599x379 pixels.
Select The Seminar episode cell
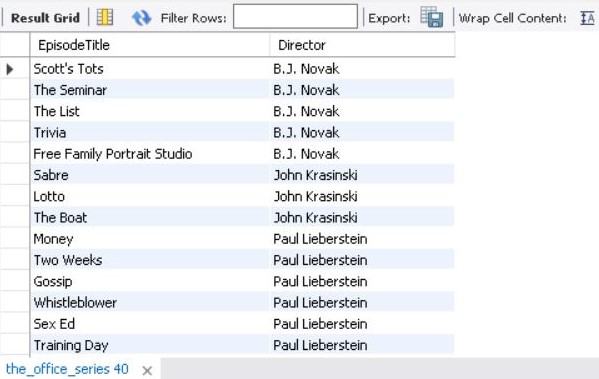[x=150, y=90]
